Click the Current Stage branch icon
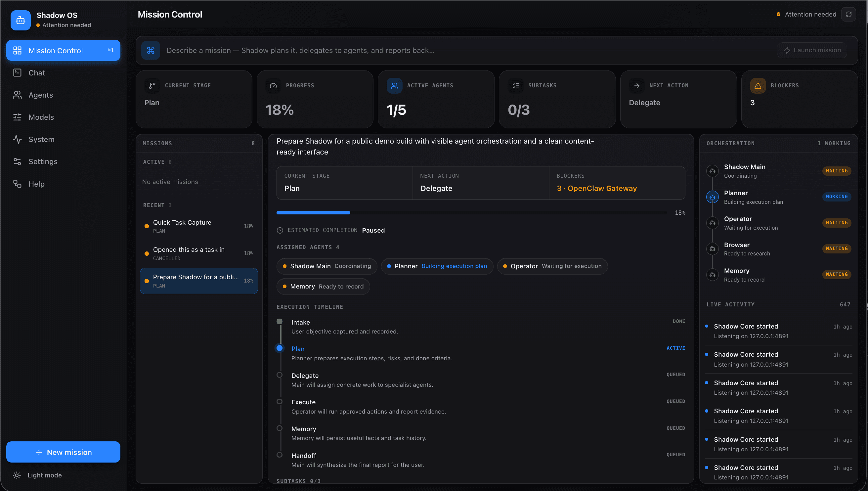Screen dimensions: 868x491 [152, 86]
